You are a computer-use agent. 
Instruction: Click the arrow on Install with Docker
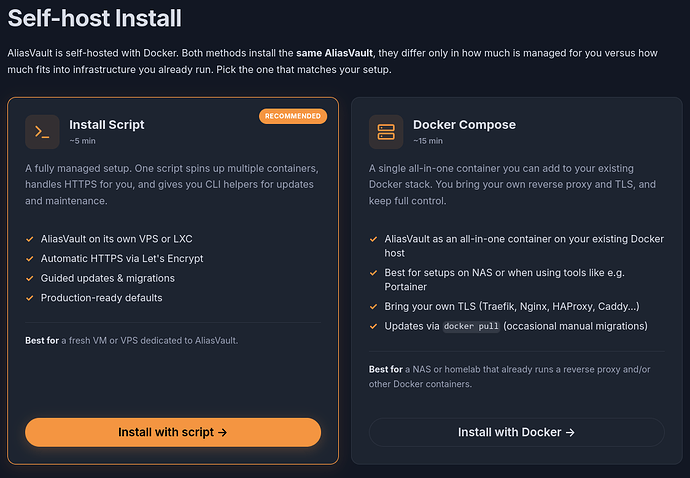tap(570, 433)
